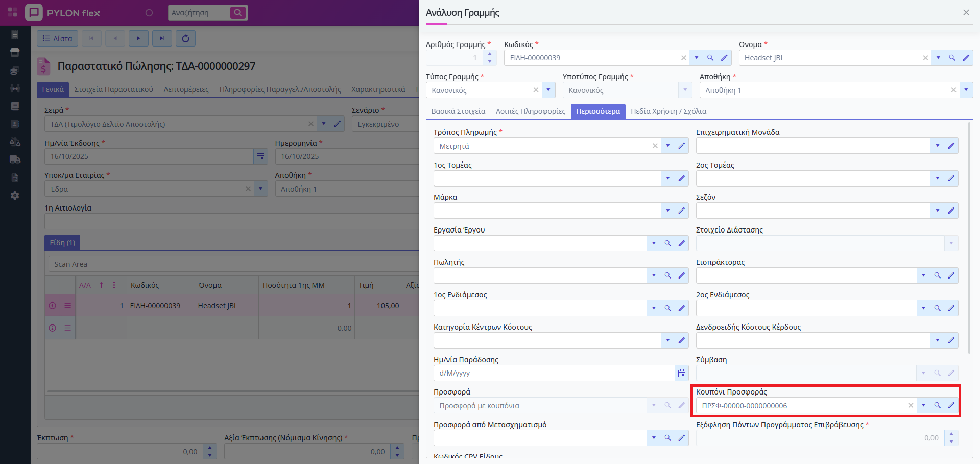
Task: Switch to the Βασικά Στοιχεία tab
Action: pyautogui.click(x=458, y=111)
